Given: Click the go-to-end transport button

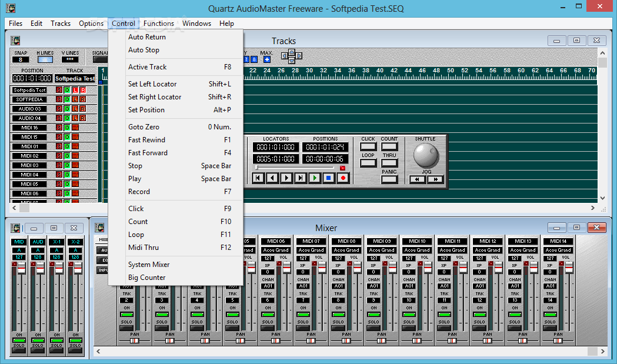Looking at the screenshot, I should click(301, 178).
